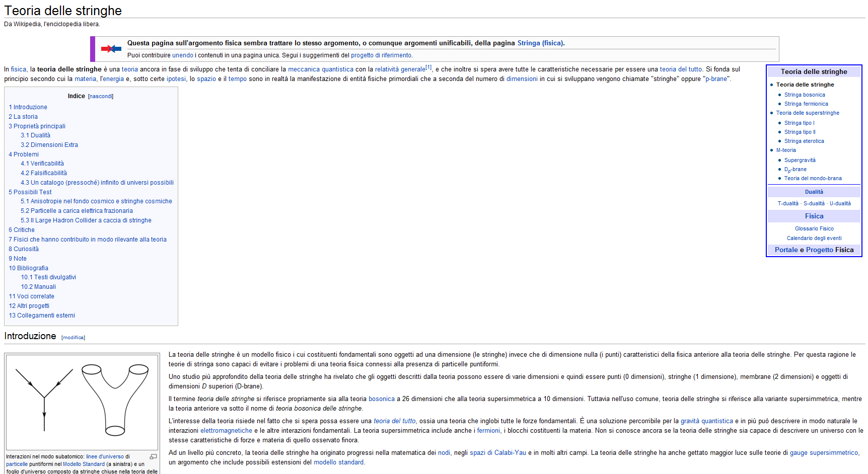Open 5.3 Large Hadron Collider section
The image size is (868, 474).
point(86,220)
